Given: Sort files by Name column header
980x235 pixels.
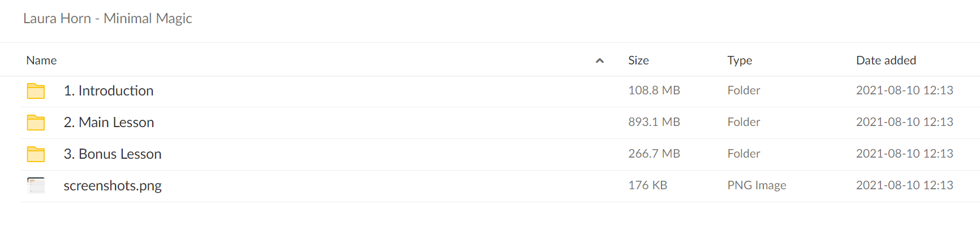Looking at the screenshot, I should click(x=41, y=60).
